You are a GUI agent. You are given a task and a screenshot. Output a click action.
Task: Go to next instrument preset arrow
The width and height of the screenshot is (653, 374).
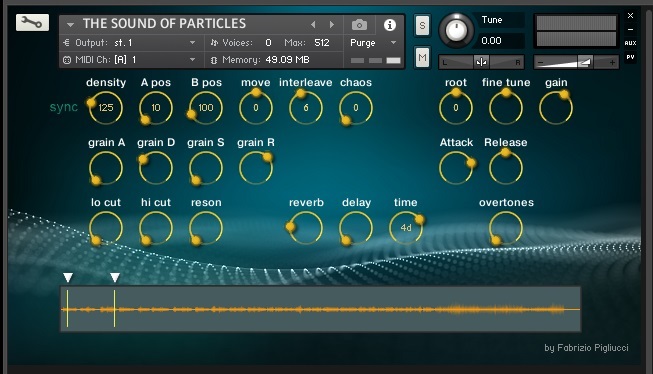[332, 25]
